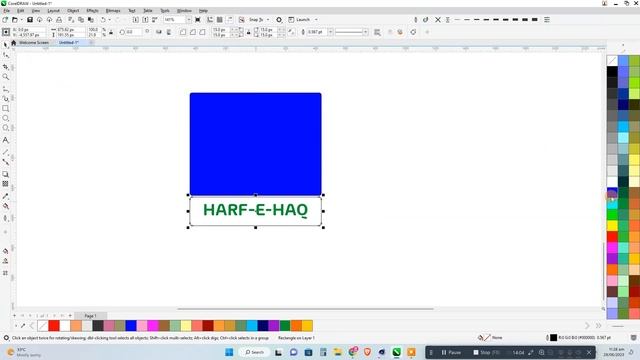Click Pause in the screen recorder bar
Screen dimensions: 640x360
[451, 352]
